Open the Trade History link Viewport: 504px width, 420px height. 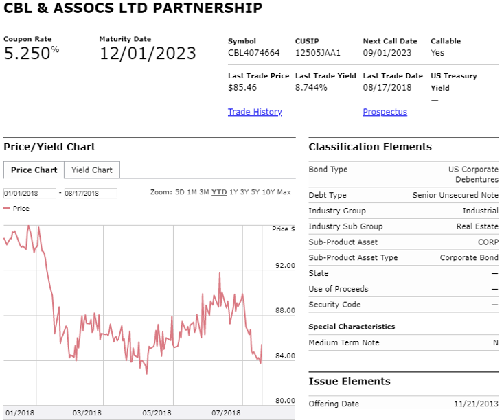pos(255,112)
